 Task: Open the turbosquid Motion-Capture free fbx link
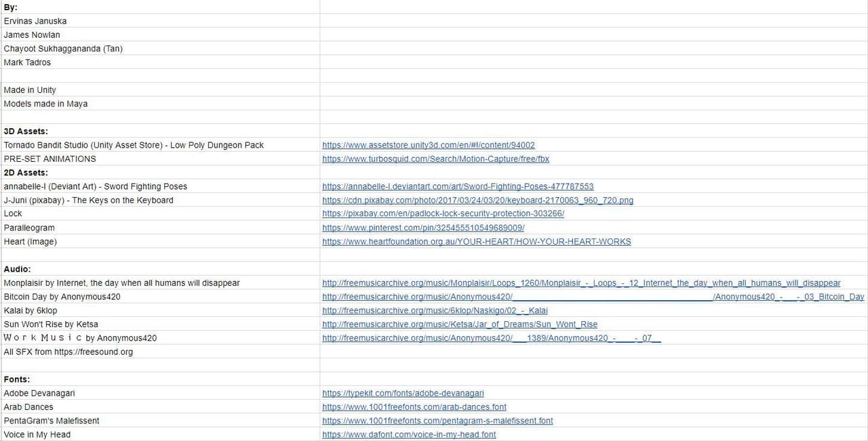click(x=435, y=159)
